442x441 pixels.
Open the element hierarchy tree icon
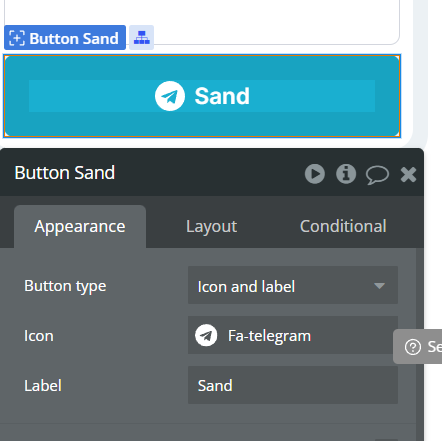click(x=141, y=37)
